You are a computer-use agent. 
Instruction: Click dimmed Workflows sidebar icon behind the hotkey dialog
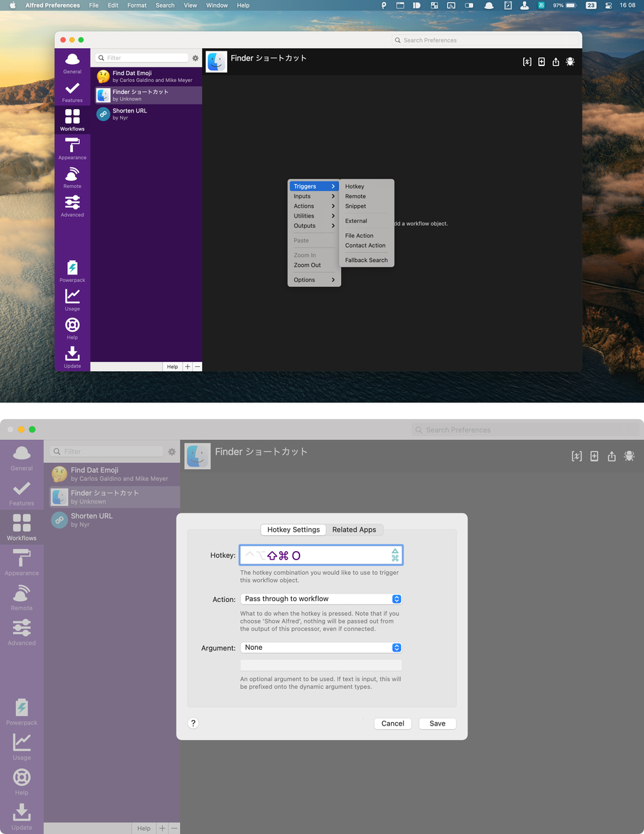pyautogui.click(x=22, y=528)
